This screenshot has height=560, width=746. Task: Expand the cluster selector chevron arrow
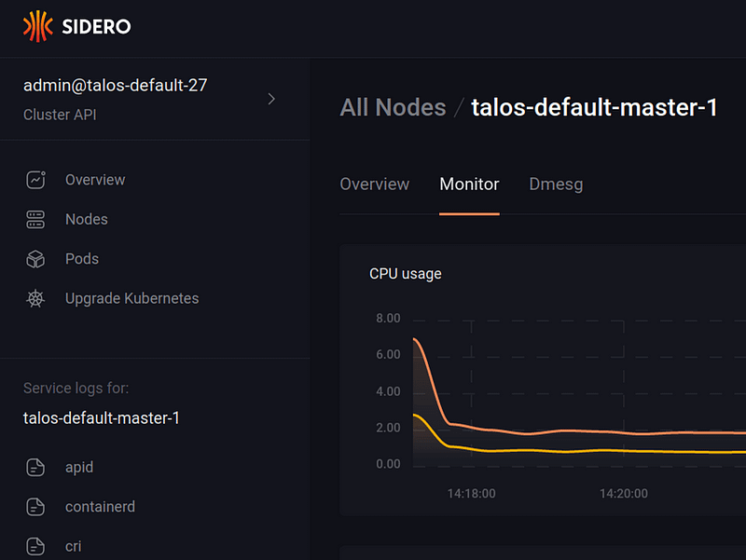tap(271, 99)
